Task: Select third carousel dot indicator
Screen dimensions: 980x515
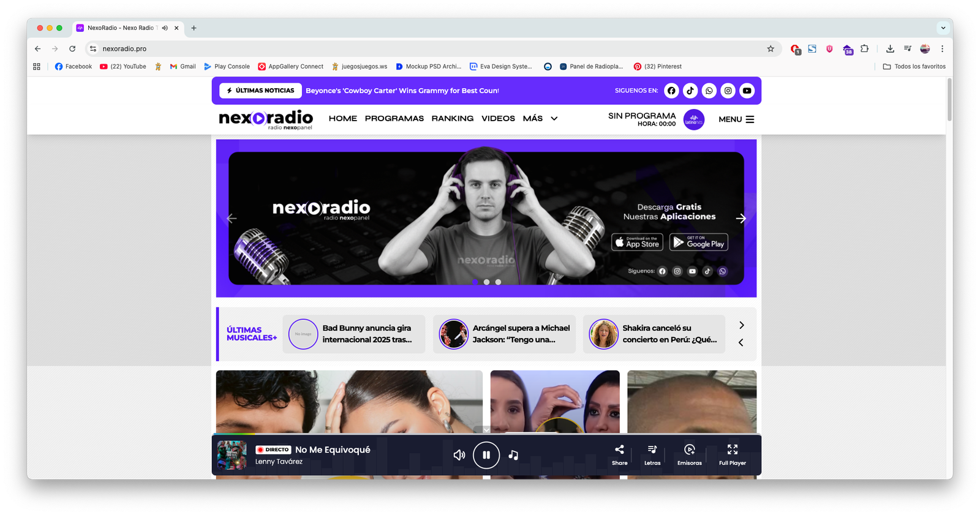Action: pyautogui.click(x=498, y=282)
